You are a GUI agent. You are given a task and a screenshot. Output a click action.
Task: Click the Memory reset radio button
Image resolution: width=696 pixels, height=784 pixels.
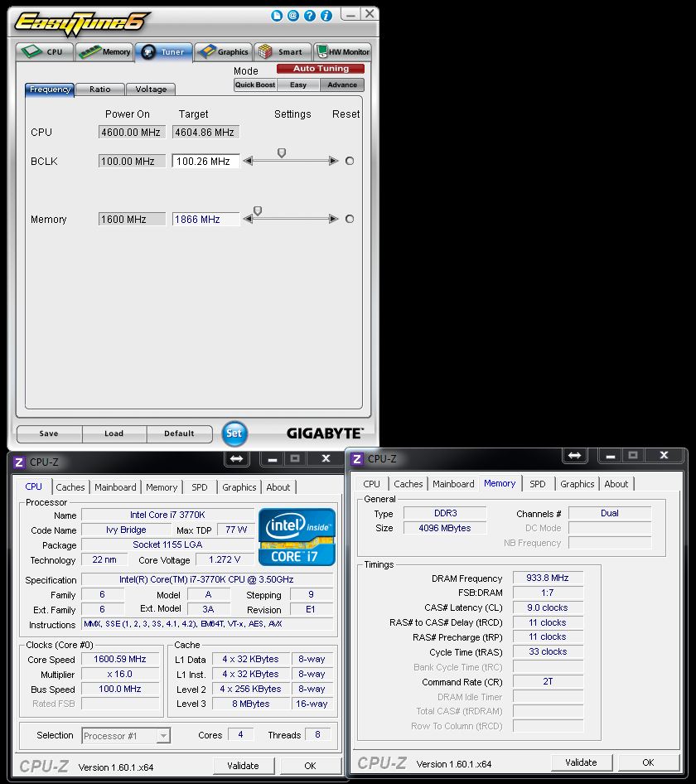coord(350,219)
